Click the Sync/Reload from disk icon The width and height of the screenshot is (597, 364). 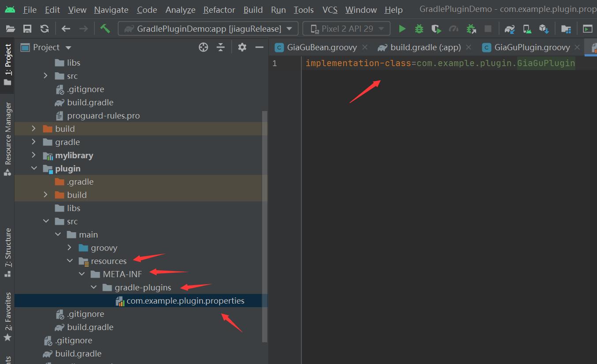45,29
